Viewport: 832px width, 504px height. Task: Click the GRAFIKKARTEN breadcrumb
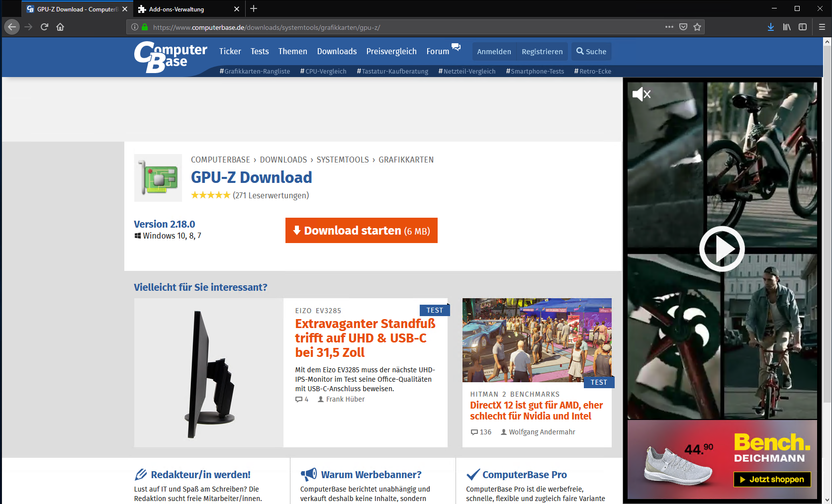click(x=406, y=160)
